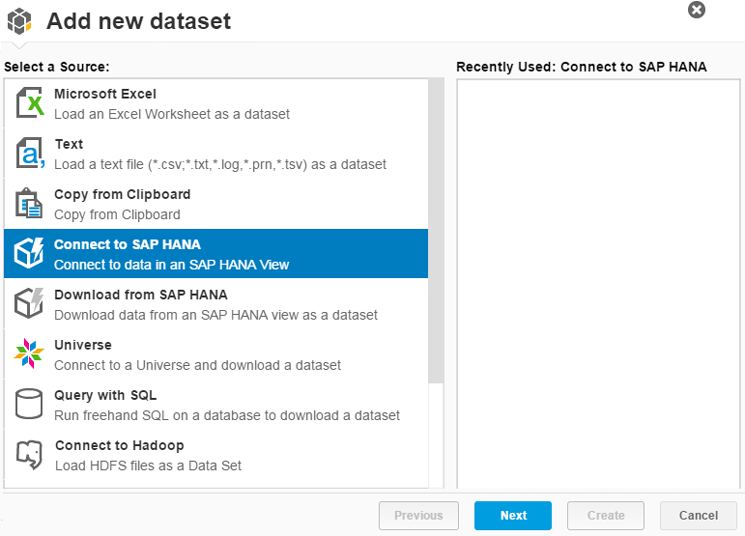Click the colorful Universe icon
This screenshot has width=745, height=536.
[29, 354]
